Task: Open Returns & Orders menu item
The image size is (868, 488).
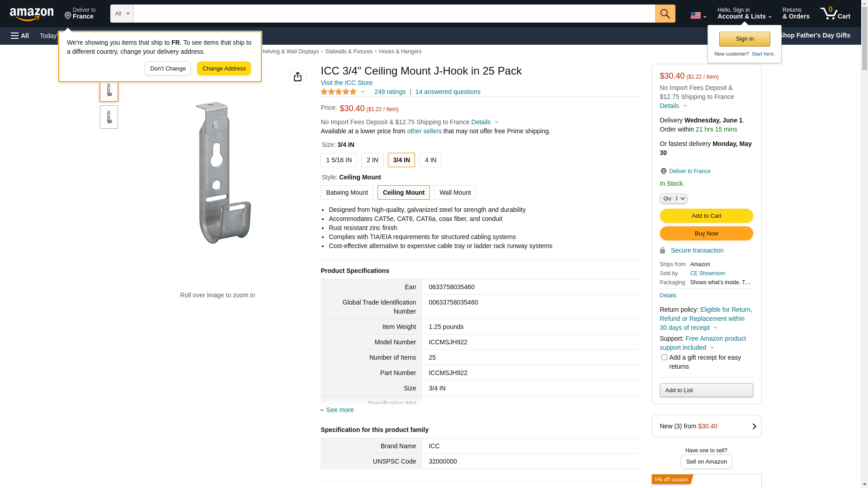Action: pos(796,14)
